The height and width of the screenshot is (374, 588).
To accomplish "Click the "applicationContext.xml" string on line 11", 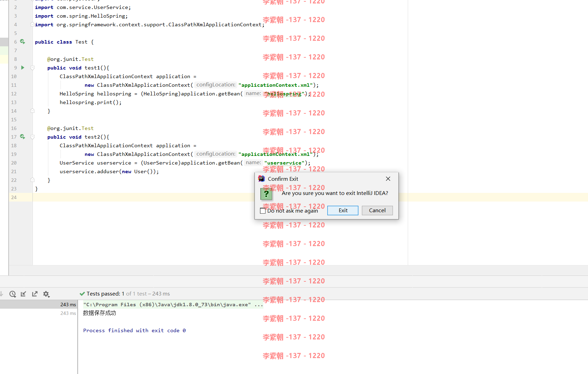I will tap(276, 85).
